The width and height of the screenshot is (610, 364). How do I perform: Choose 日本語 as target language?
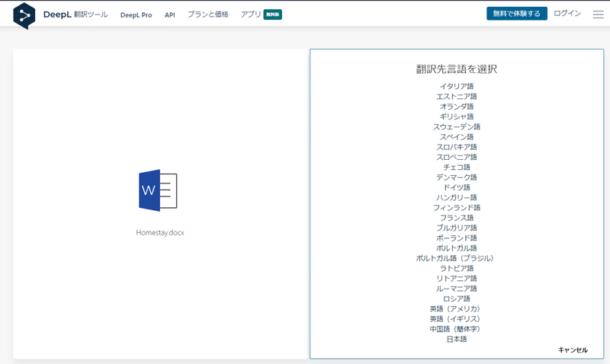click(457, 339)
